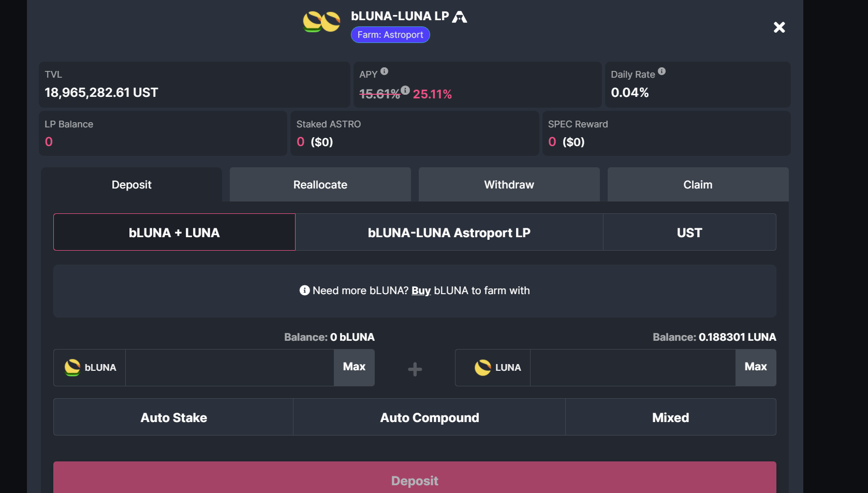The height and width of the screenshot is (493, 868).
Task: Click the LUNA token icon in input
Action: [483, 368]
